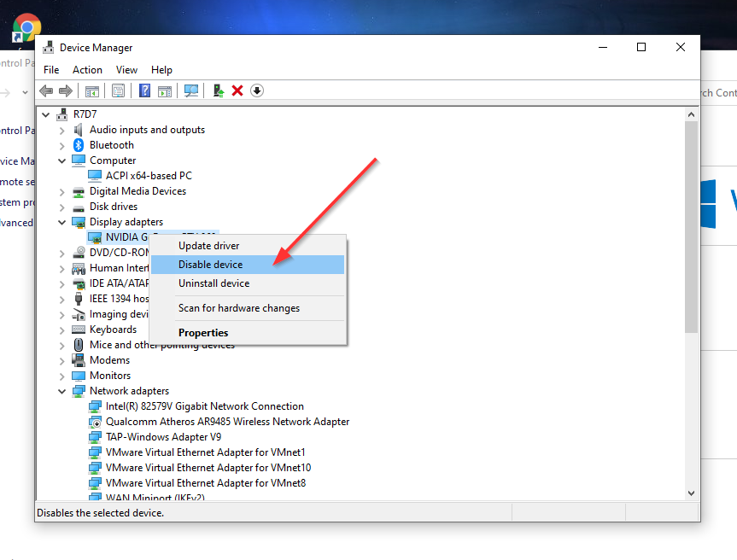Screen dimensions: 737x560
Task: Collapse the Computer node
Action: [x=61, y=160]
